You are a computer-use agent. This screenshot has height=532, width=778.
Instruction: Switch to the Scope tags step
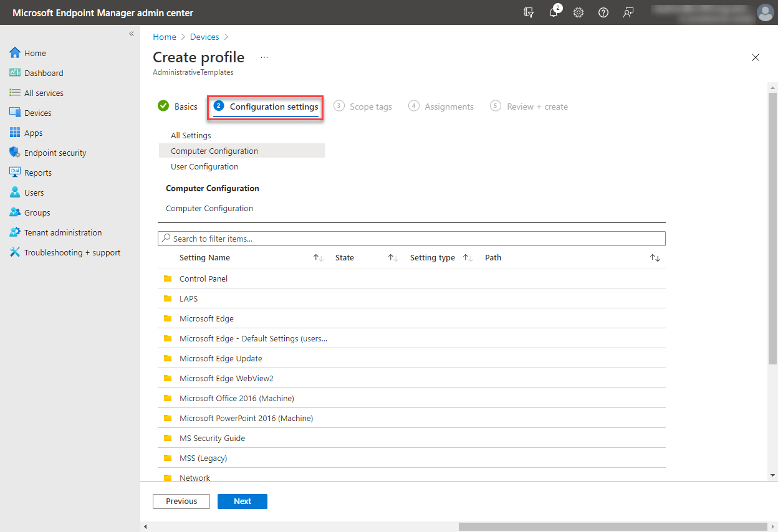pyautogui.click(x=370, y=106)
